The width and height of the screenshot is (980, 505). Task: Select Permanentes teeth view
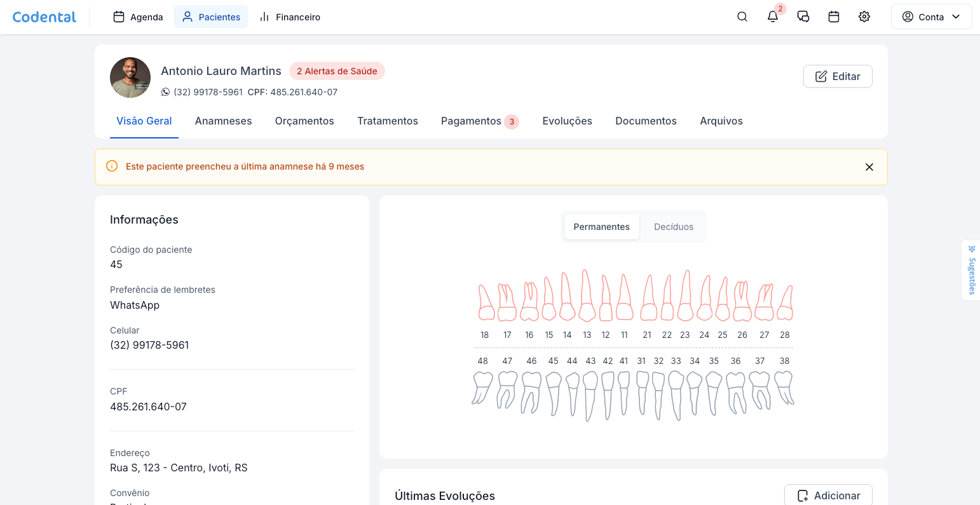tap(601, 227)
